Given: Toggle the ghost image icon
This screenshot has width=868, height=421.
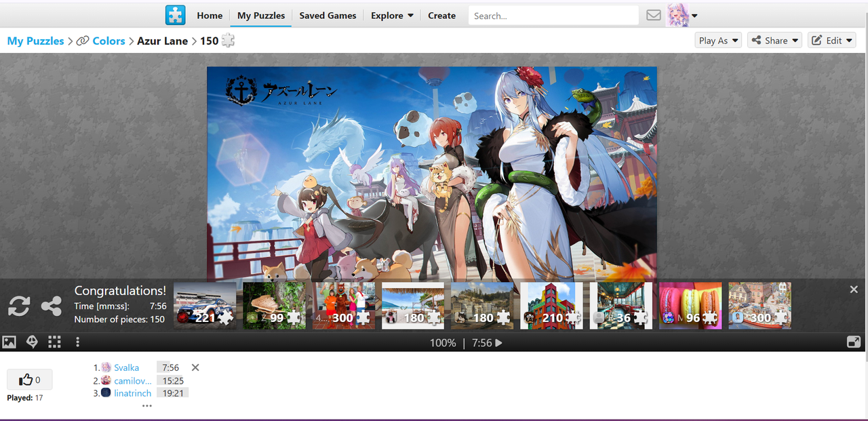Looking at the screenshot, I should pos(32,342).
